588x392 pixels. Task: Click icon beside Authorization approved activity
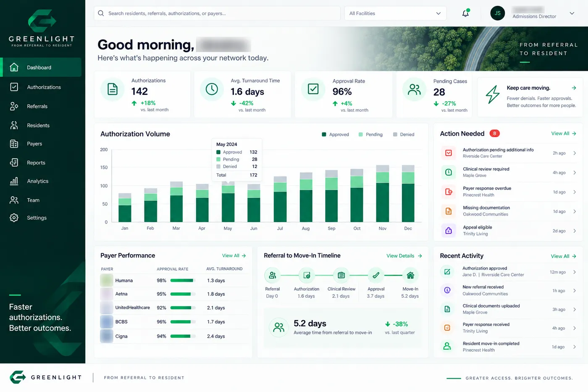[x=447, y=272]
